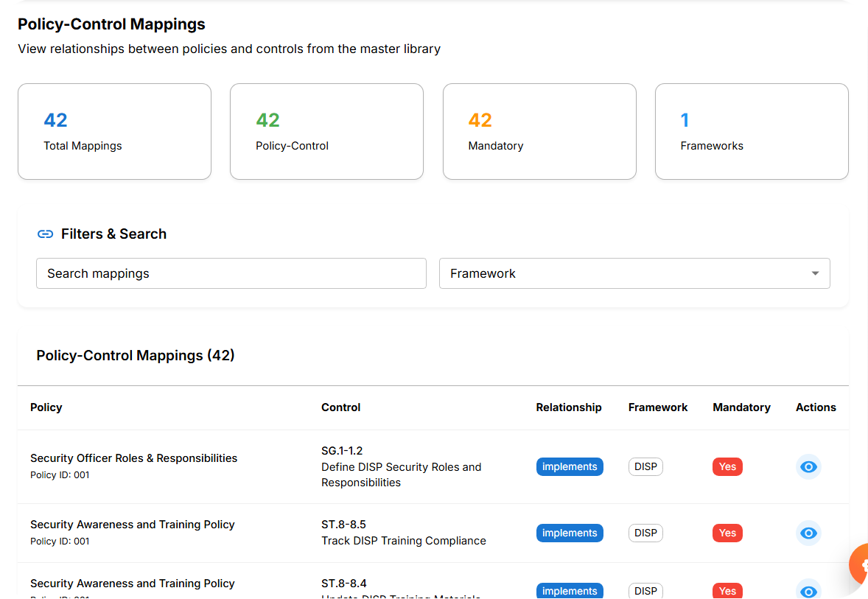Select the Mandatory stat card
This screenshot has height=599, width=868.
[x=539, y=132]
